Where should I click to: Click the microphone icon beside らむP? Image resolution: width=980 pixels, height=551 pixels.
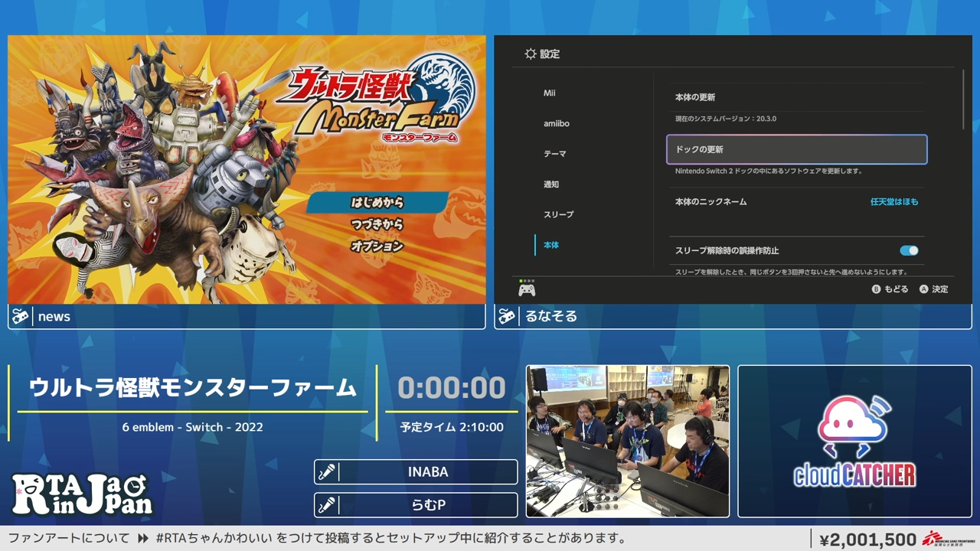[327, 505]
